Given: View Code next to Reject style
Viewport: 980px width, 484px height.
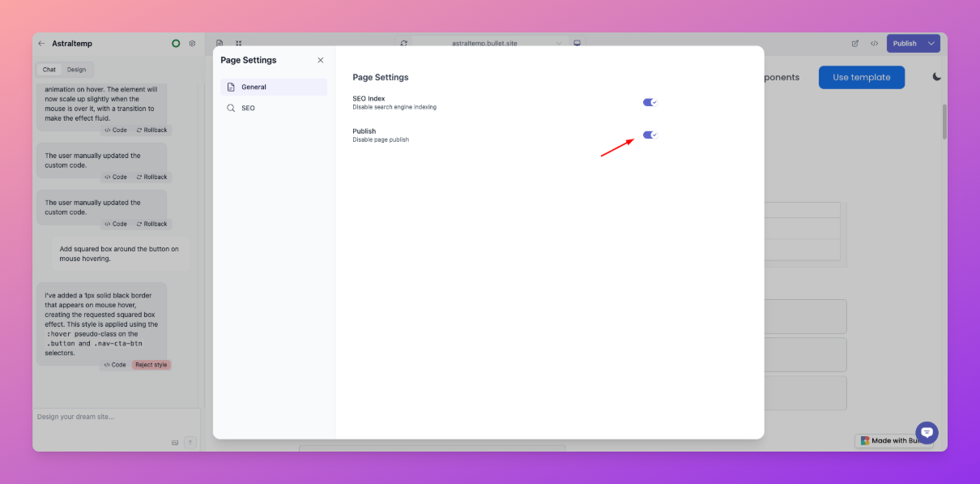Looking at the screenshot, I should pos(115,365).
